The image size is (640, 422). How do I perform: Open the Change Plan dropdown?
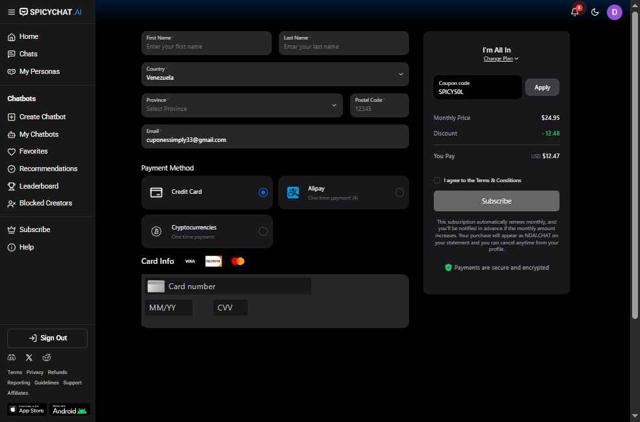click(500, 59)
